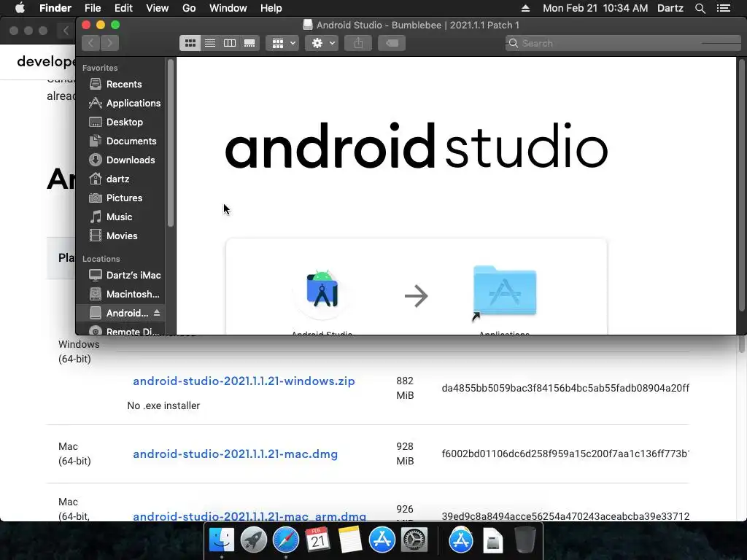Open Launchpad from the Dock
This screenshot has width=747, height=560.
[253, 540]
